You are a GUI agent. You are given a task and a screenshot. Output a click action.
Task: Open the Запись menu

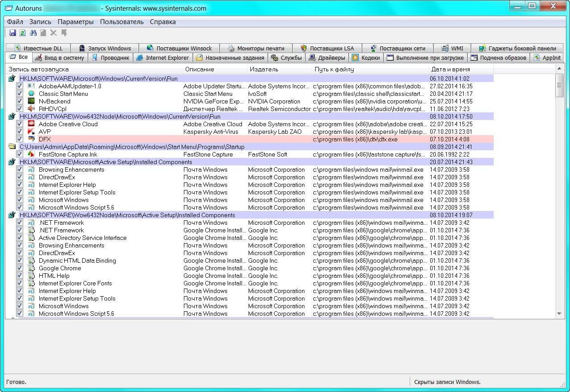point(40,22)
